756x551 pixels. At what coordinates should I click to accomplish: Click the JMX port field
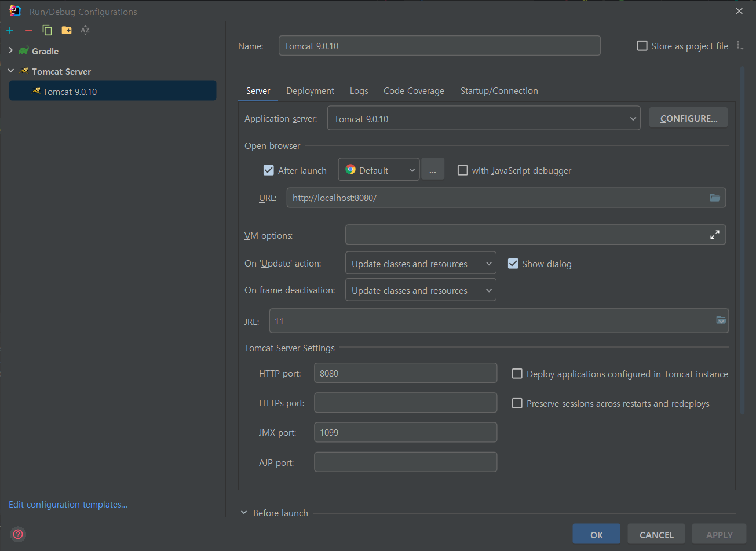point(406,432)
